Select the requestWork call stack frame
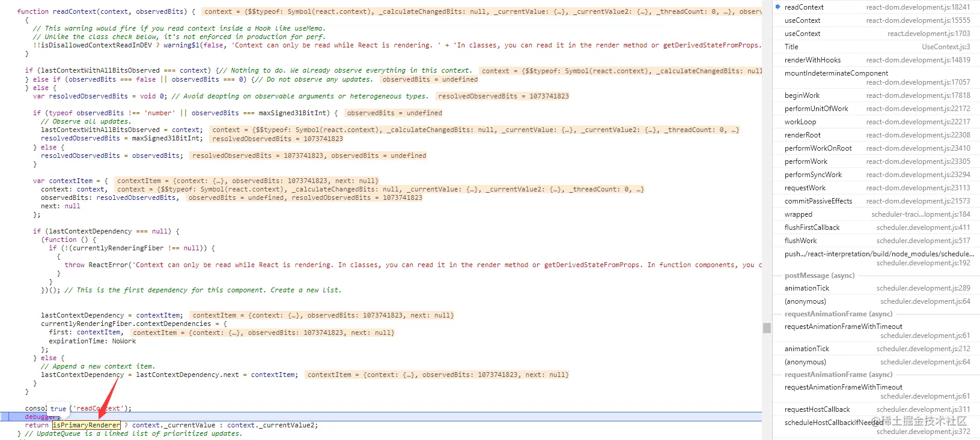980x440 pixels. point(876,188)
